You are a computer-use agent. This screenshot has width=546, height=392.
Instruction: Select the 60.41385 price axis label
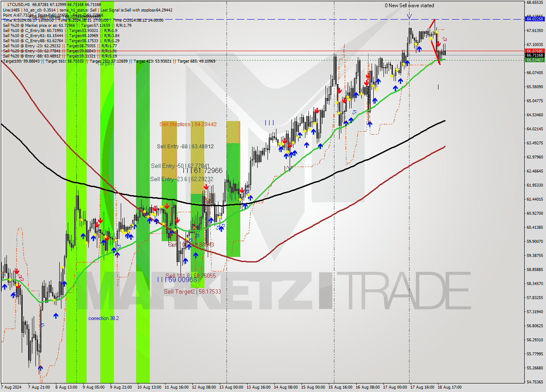pyautogui.click(x=534, y=227)
